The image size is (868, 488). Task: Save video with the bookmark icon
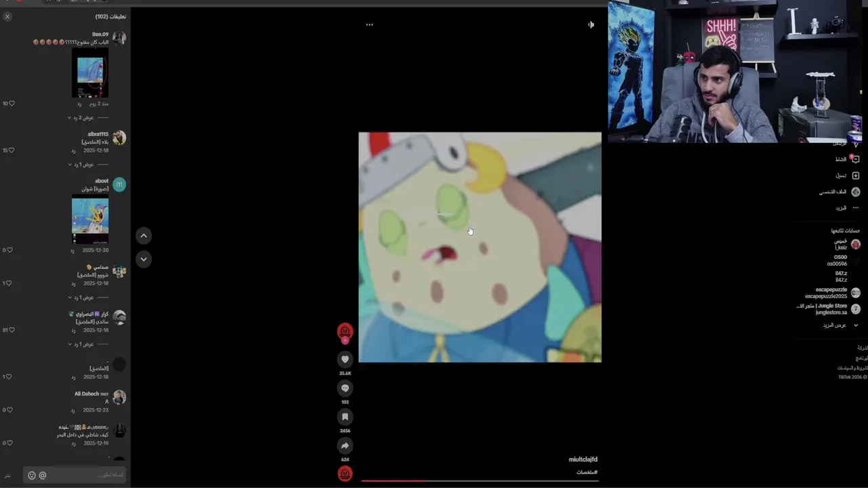[345, 417]
